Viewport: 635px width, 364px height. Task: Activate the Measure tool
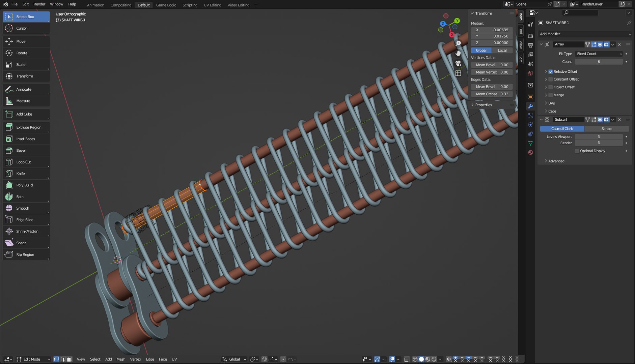tap(26, 101)
